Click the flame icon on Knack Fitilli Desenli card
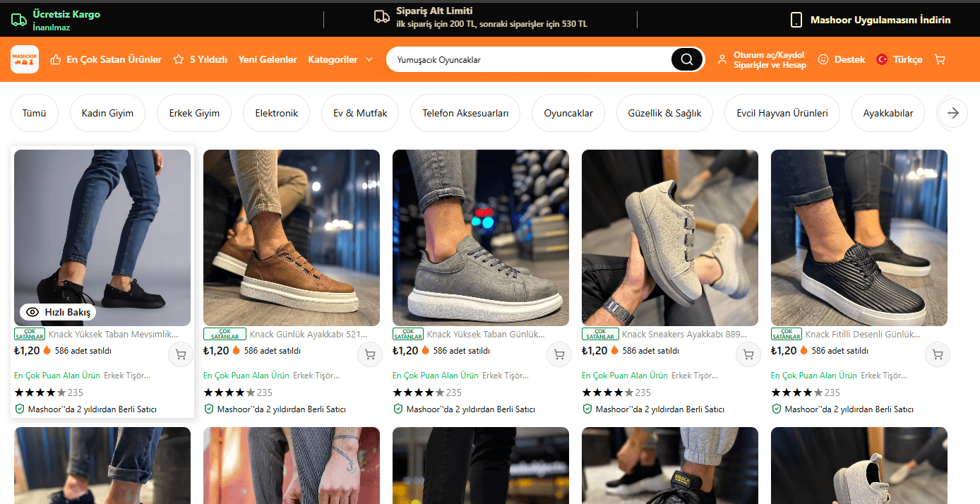 [x=804, y=350]
